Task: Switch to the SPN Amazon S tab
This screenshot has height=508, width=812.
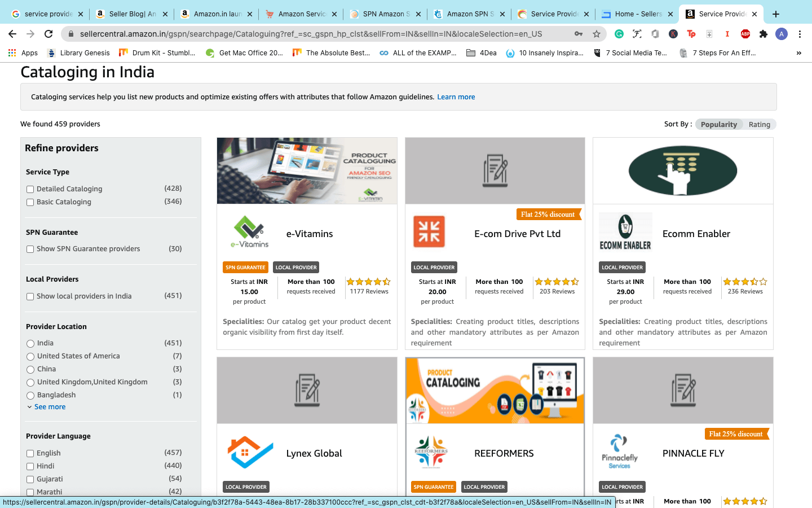Action: [x=385, y=14]
